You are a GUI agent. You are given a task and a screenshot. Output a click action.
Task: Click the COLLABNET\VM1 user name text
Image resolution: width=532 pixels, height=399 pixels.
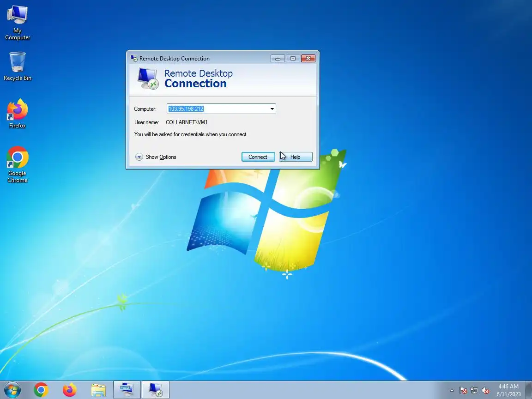187,122
